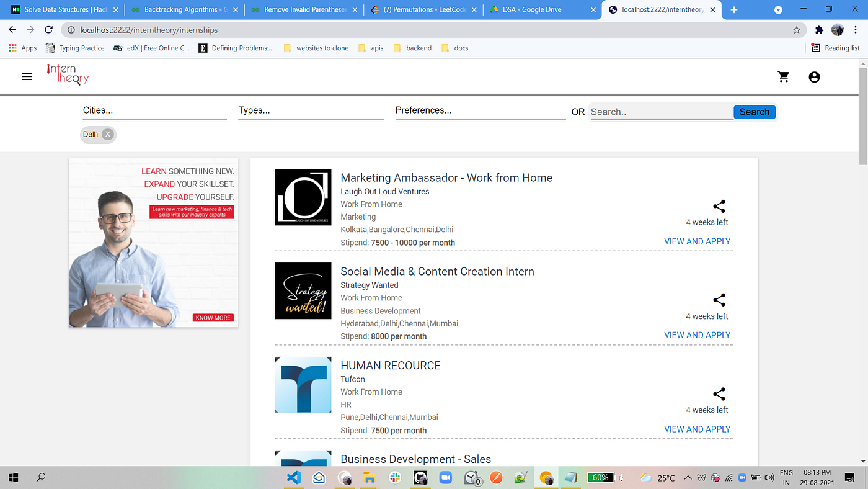This screenshot has height=489, width=868.
Task: Click the address bar URL
Action: (149, 30)
